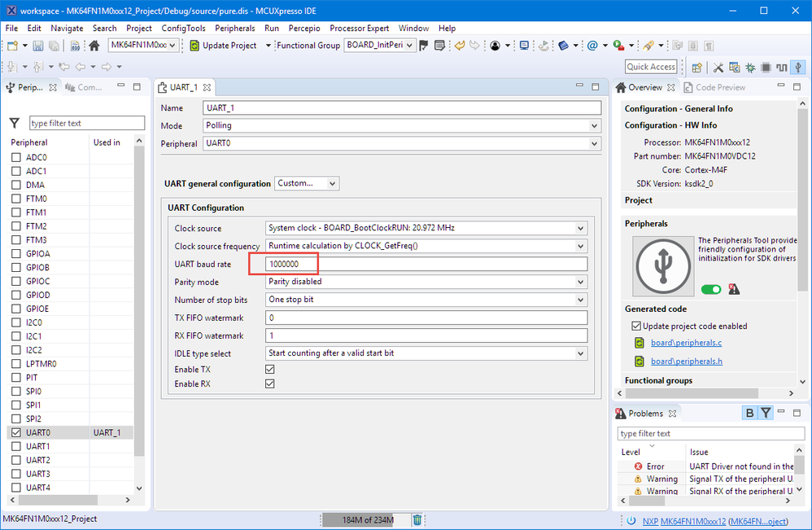This screenshot has width=812, height=530.
Task: Open the Parity mode dropdown
Action: point(426,282)
